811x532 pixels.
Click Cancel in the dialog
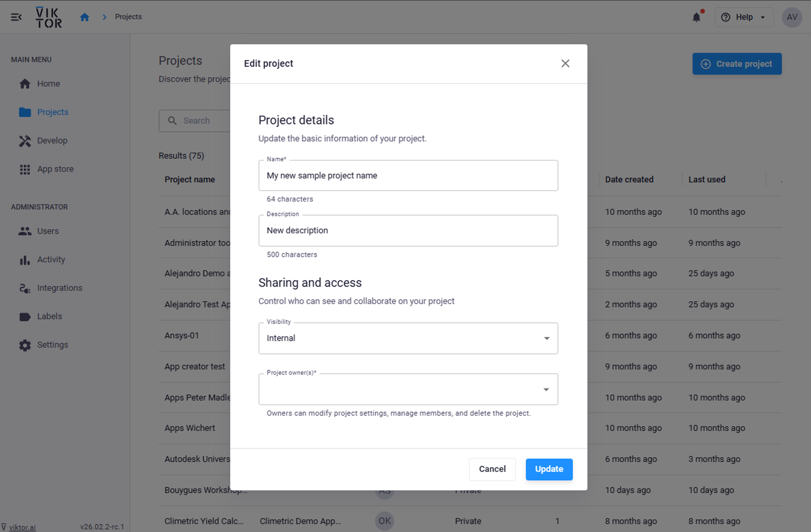coord(492,469)
